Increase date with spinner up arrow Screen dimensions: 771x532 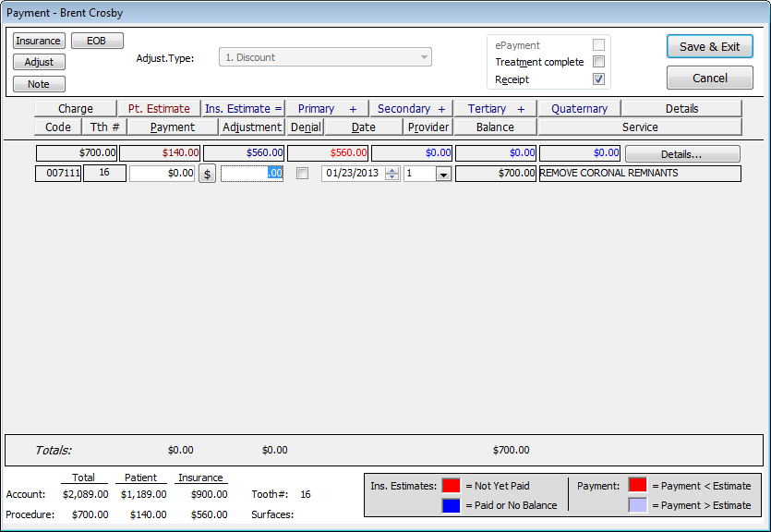point(392,170)
